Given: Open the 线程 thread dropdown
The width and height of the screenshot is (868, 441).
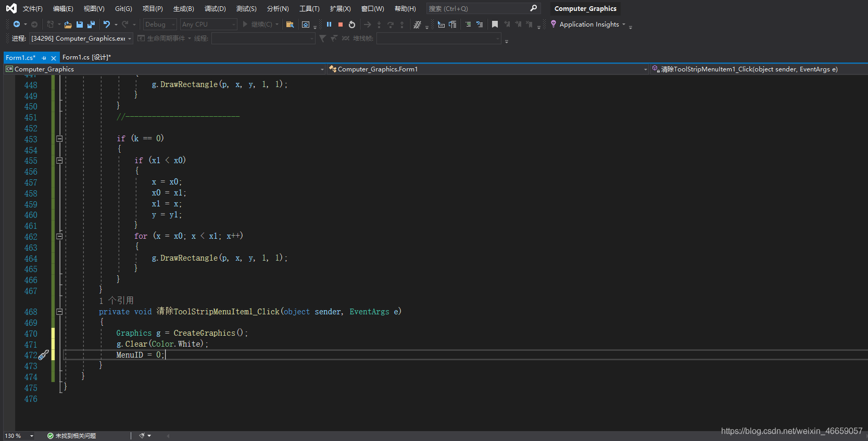Looking at the screenshot, I should (263, 39).
